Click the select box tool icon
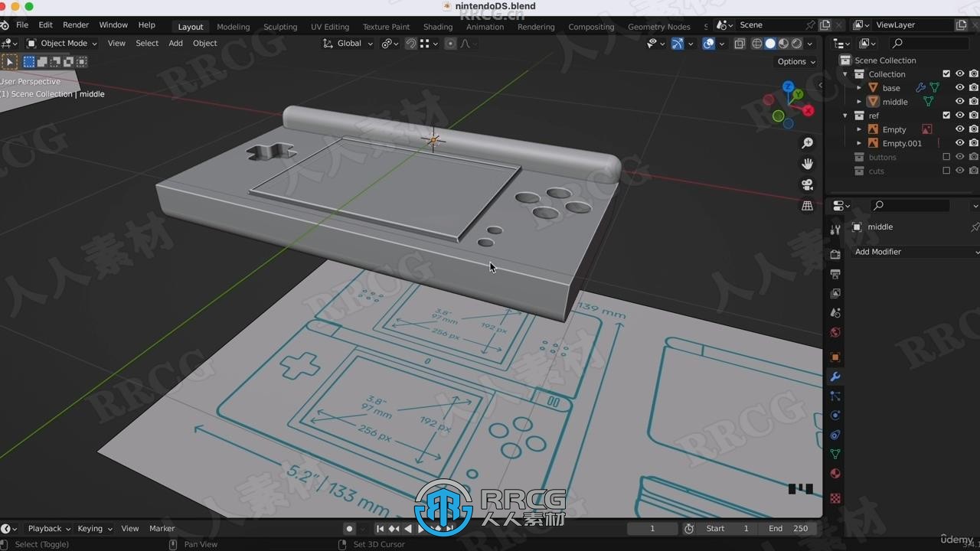This screenshot has height=551, width=980. point(9,62)
